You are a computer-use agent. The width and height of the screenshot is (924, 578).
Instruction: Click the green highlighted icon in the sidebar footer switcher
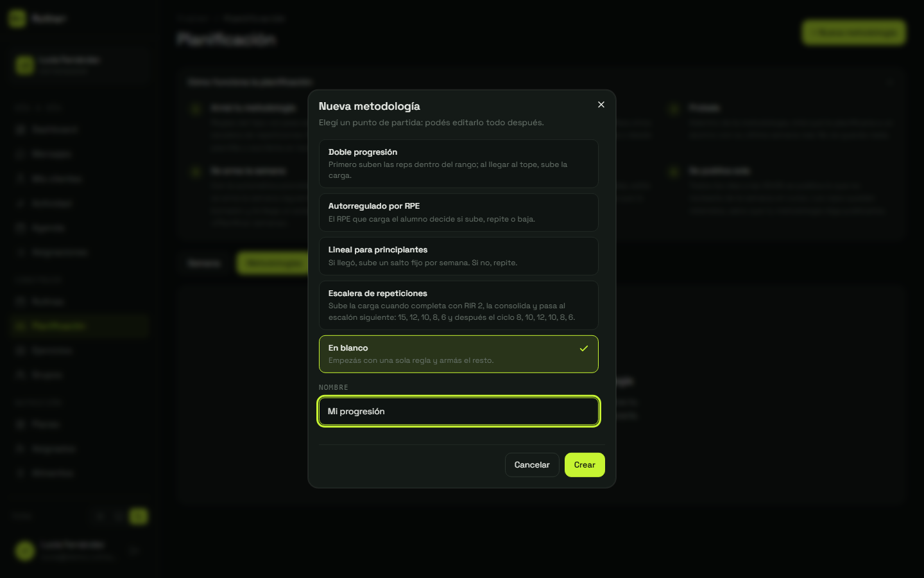pos(139,516)
